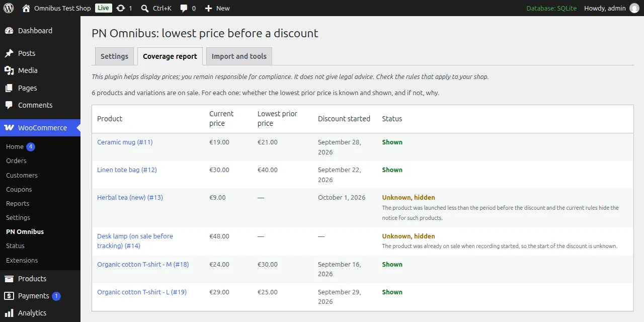Viewport: 644px width, 322px height.
Task: Open the Coupons submenu item
Action: pos(19,189)
